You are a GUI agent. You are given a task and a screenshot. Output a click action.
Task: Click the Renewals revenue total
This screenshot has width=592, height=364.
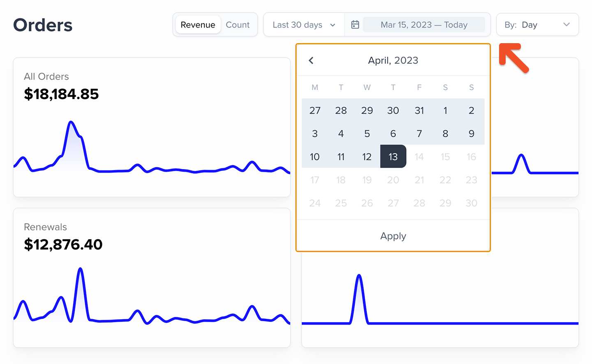[62, 244]
